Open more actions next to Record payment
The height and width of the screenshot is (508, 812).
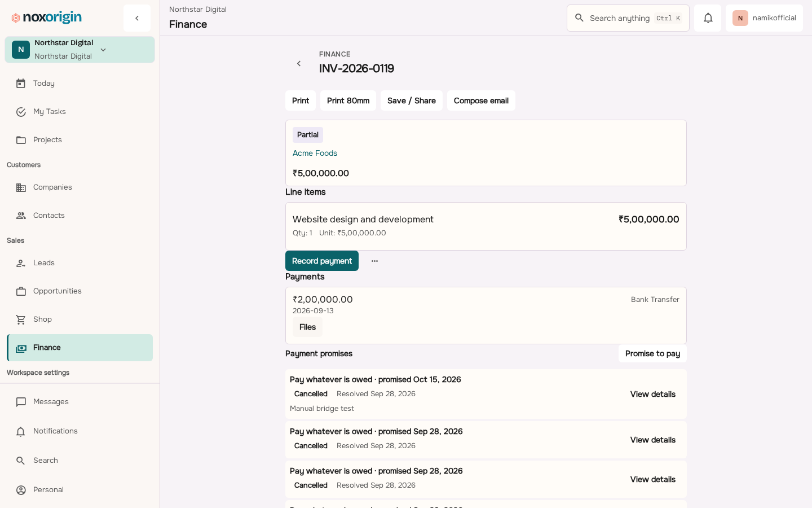(x=374, y=261)
